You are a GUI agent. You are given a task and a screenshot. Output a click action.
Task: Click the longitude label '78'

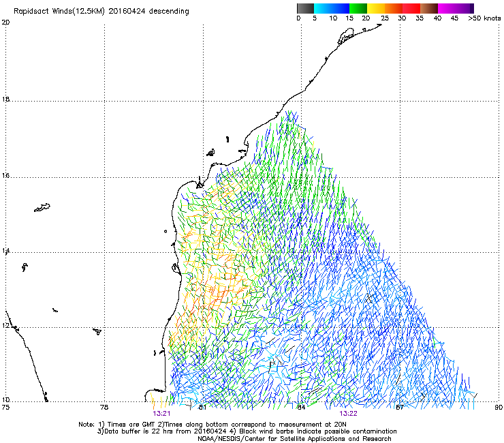104,408
